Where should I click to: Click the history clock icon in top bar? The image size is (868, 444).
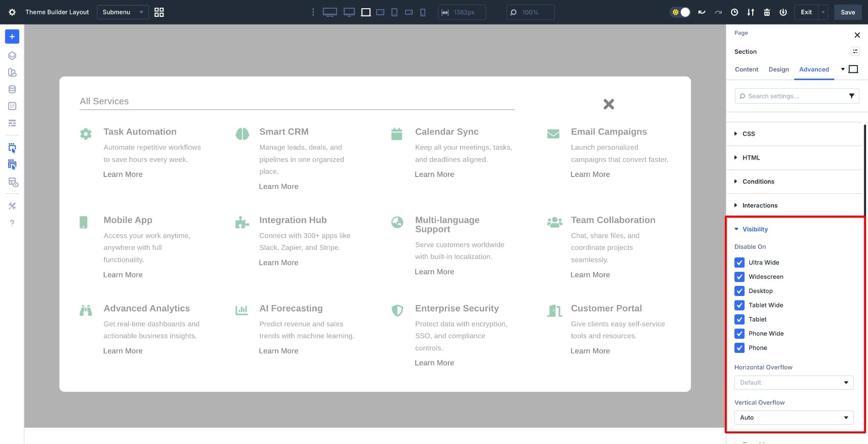click(x=734, y=12)
